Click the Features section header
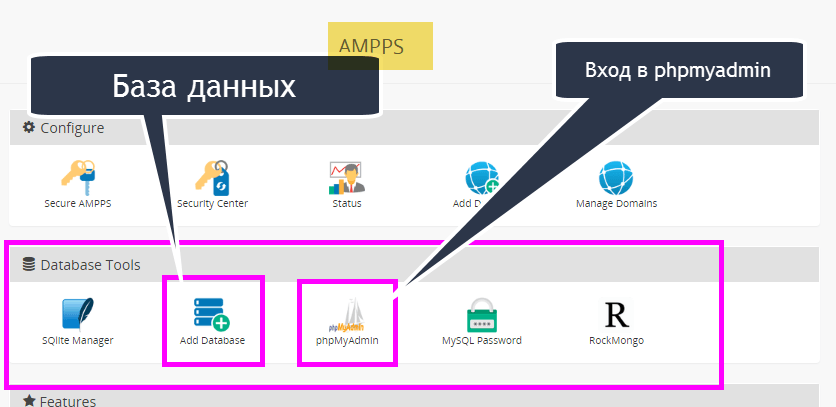 coord(414,396)
